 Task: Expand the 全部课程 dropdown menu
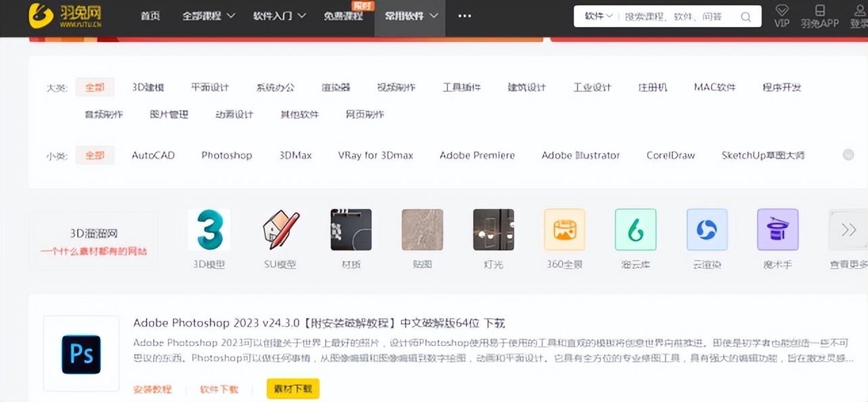tap(209, 16)
